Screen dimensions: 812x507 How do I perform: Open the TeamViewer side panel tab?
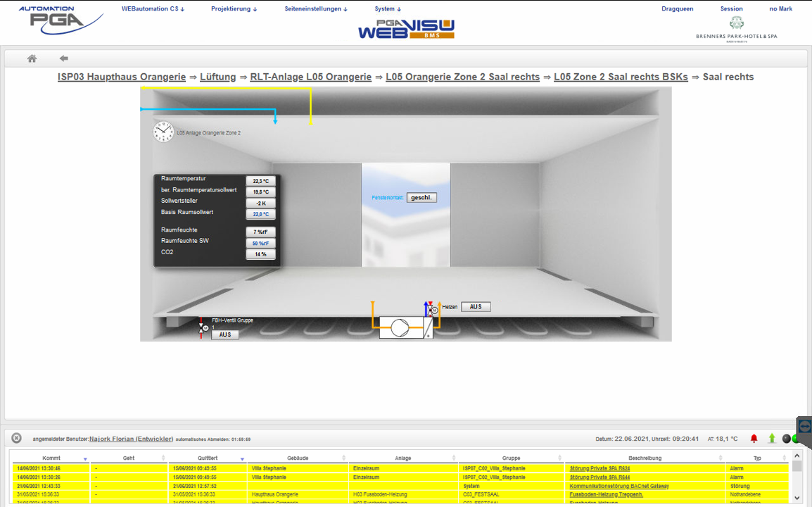(804, 427)
